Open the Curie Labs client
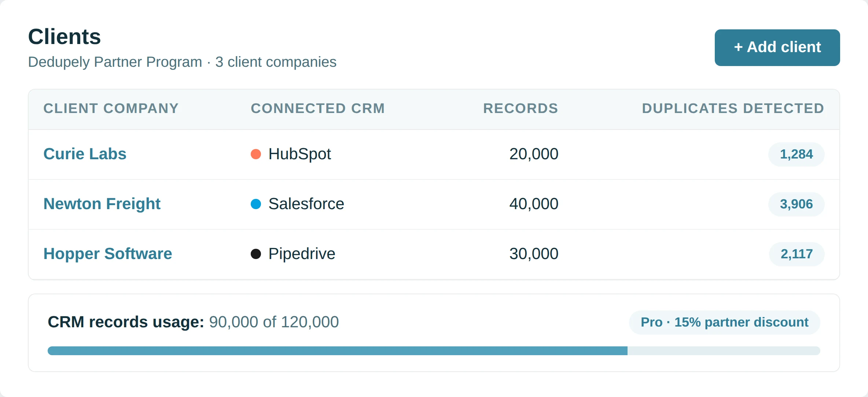 (x=85, y=154)
